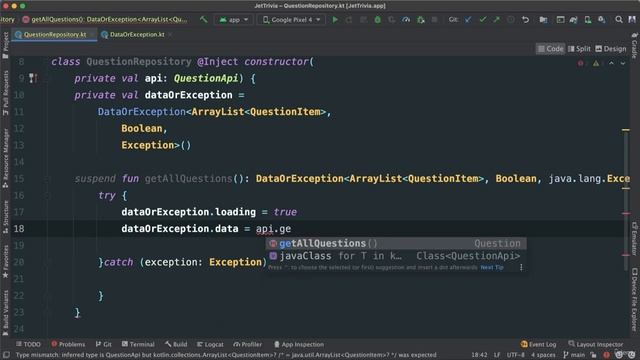Open Project Structure folder icon

pos(543,19)
